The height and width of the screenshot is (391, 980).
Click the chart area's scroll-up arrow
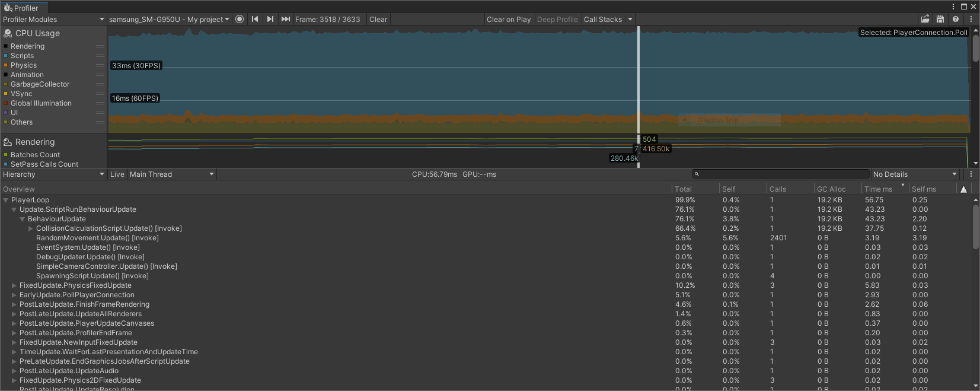point(976,30)
